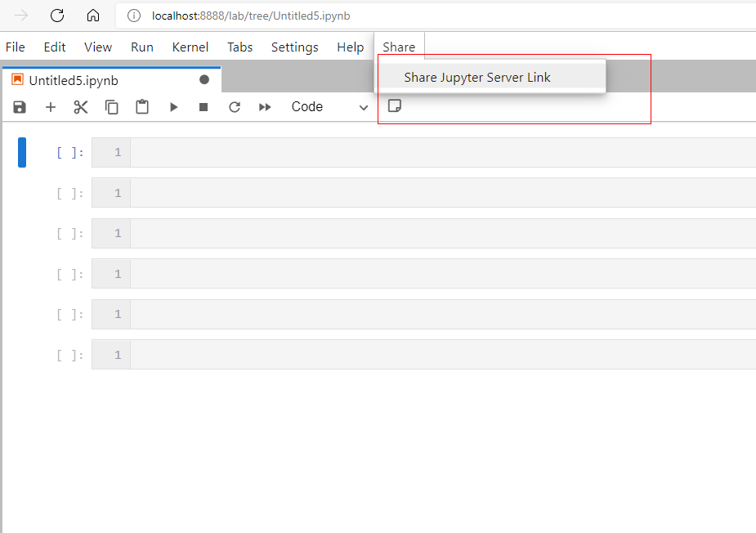Click the note icon next to cell type dropdown
The image size is (756, 533).
click(395, 105)
